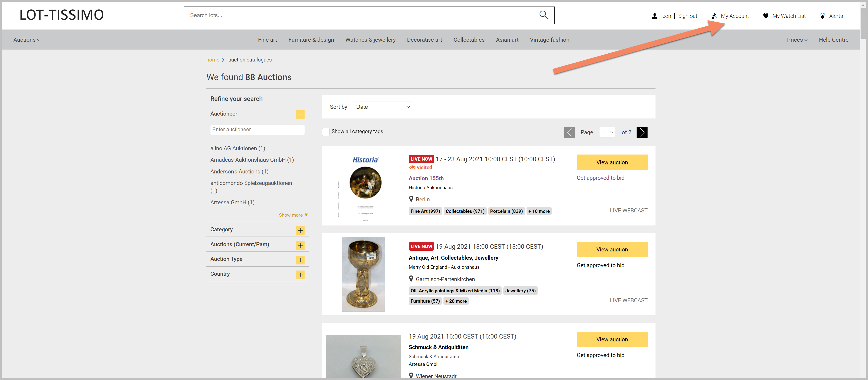
Task: Open the page number dropdown
Action: pos(607,132)
